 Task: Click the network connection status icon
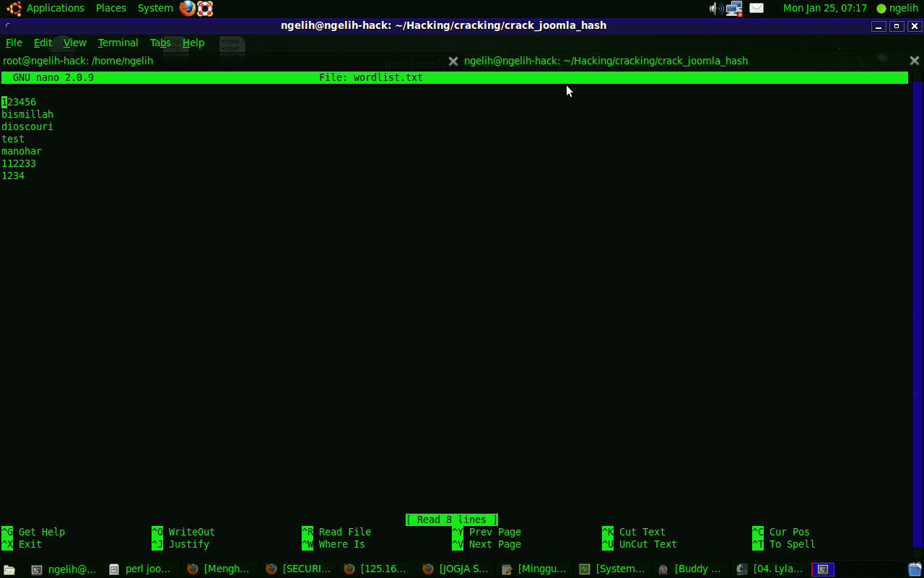coord(734,9)
